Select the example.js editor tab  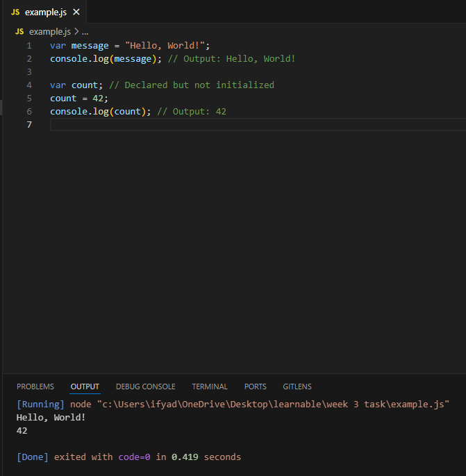[x=45, y=12]
